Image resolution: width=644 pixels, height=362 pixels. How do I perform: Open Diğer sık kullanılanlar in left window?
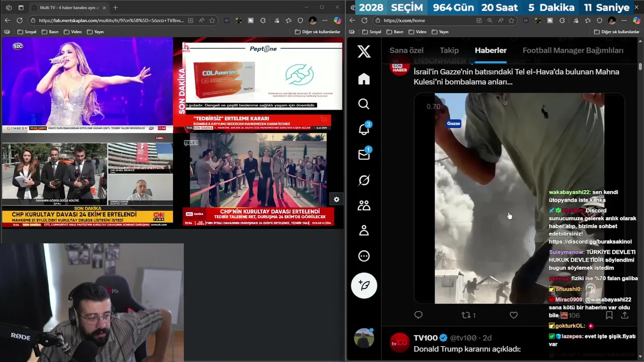317,32
